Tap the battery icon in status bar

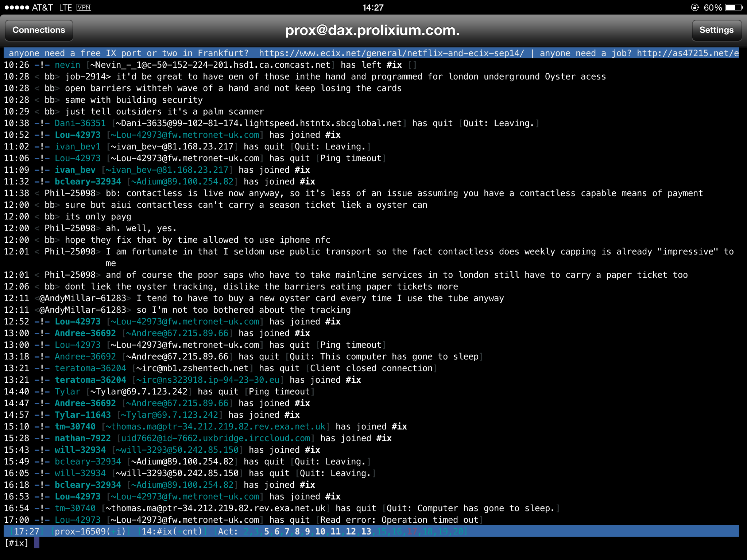(x=734, y=7)
